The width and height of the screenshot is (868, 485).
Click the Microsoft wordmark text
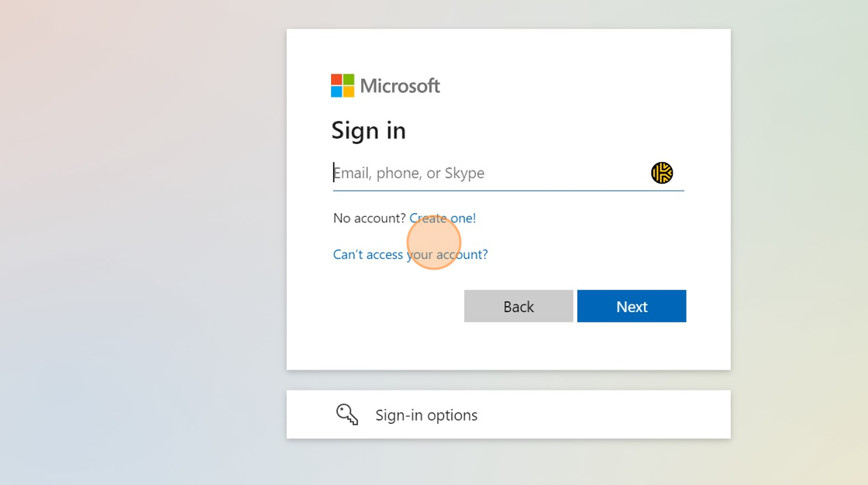pyautogui.click(x=400, y=85)
